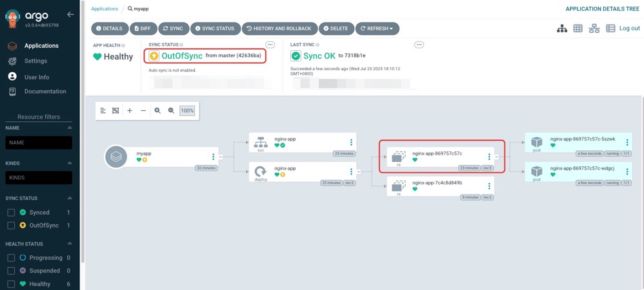This screenshot has width=644, height=290.
Task: Open the kebab menu on myapp node
Action: 214,157
